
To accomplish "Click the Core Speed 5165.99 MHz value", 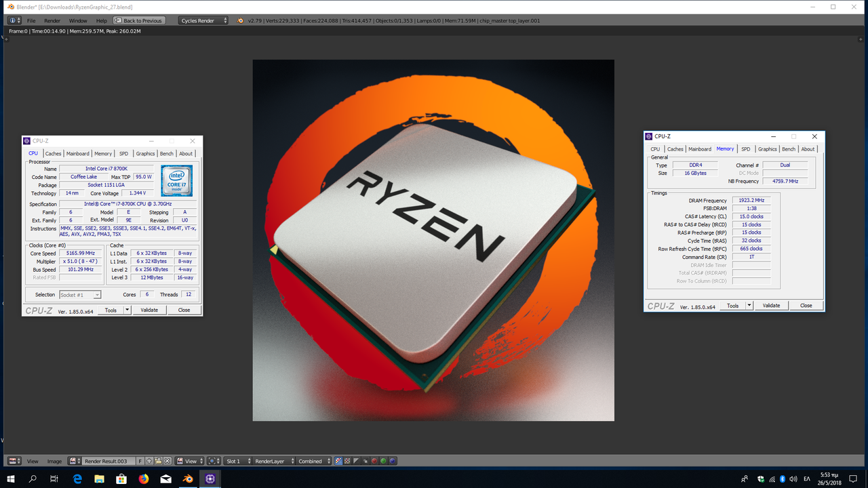I will point(80,253).
